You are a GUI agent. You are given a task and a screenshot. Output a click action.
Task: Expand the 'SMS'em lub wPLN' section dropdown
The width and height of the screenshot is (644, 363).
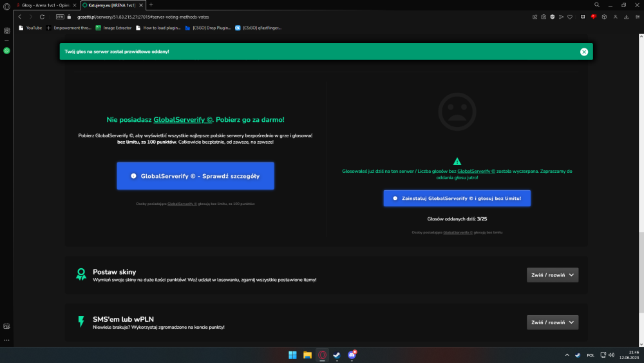[553, 322]
